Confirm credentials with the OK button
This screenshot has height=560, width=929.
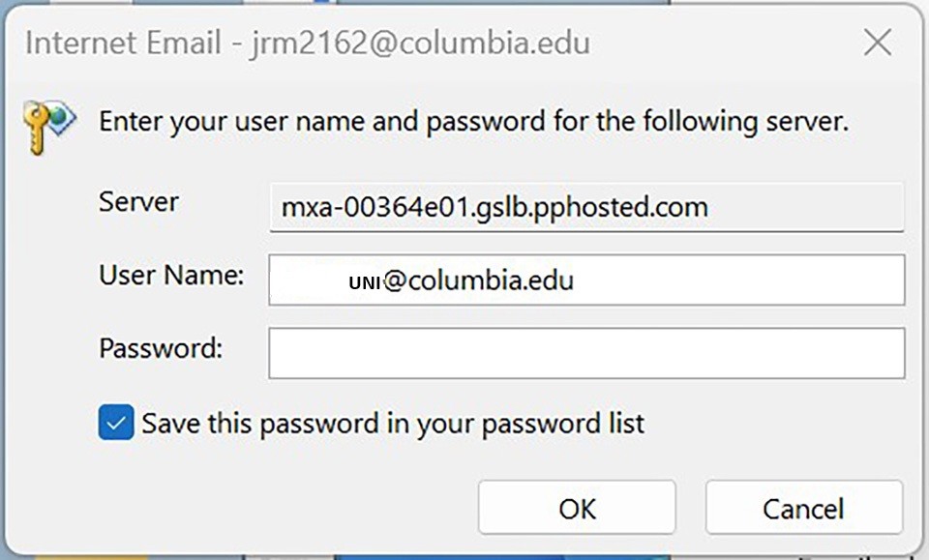coord(577,508)
